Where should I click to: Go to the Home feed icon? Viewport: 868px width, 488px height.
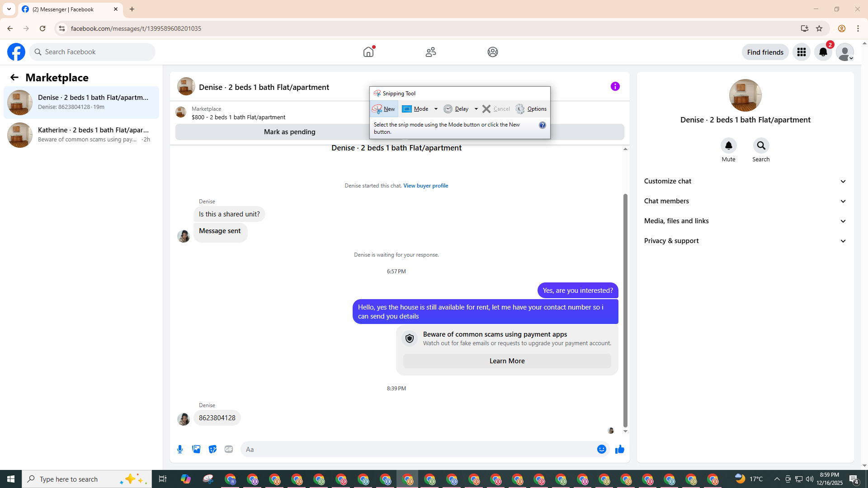coord(368,52)
